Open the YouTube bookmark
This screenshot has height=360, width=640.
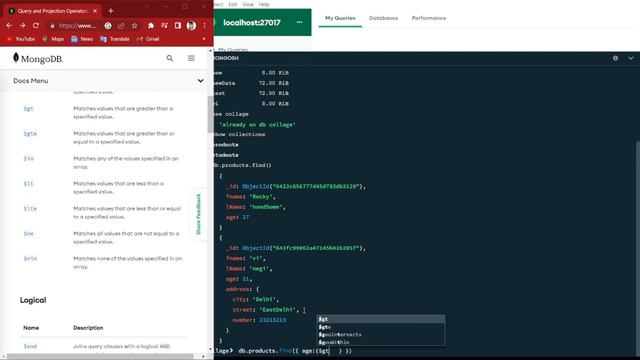(21, 39)
